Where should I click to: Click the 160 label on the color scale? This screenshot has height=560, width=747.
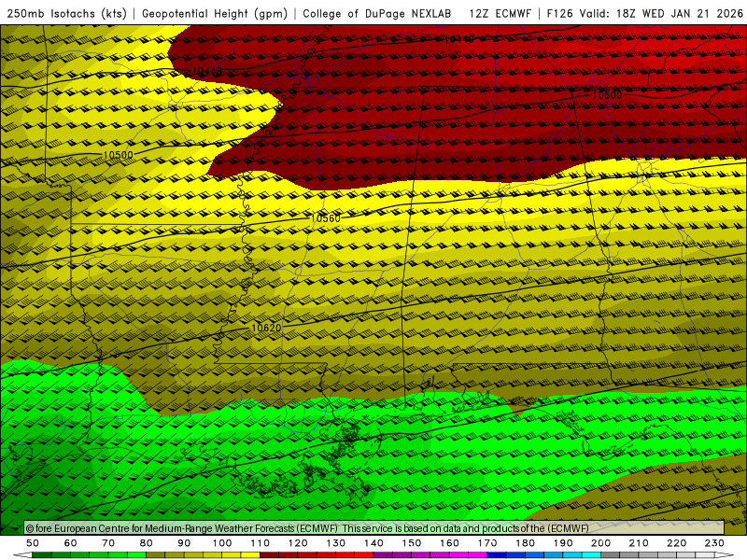(x=449, y=543)
